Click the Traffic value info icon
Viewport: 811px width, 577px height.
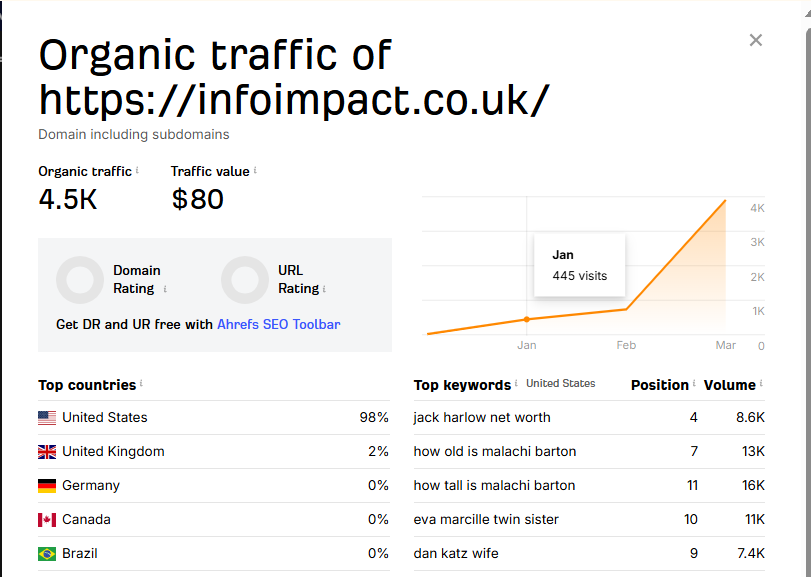pos(255,170)
